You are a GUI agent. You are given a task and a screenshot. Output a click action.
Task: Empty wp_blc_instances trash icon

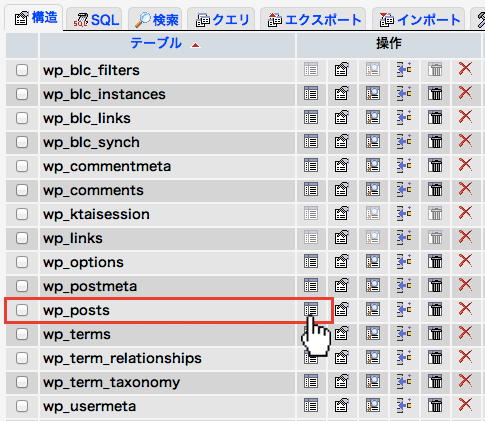[435, 94]
